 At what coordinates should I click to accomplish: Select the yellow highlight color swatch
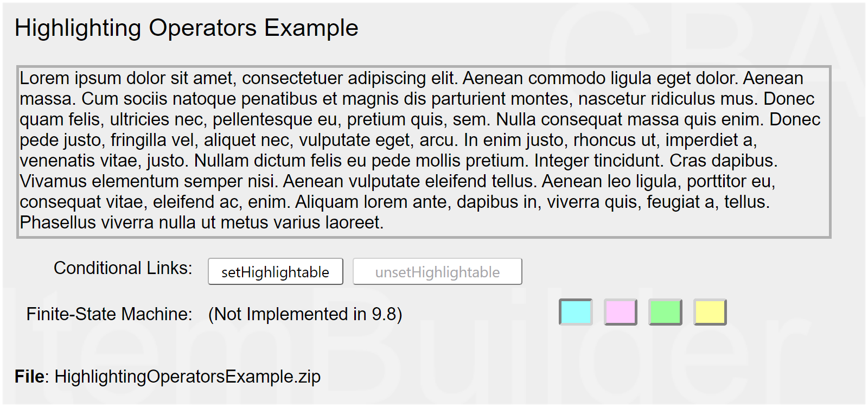[710, 312]
